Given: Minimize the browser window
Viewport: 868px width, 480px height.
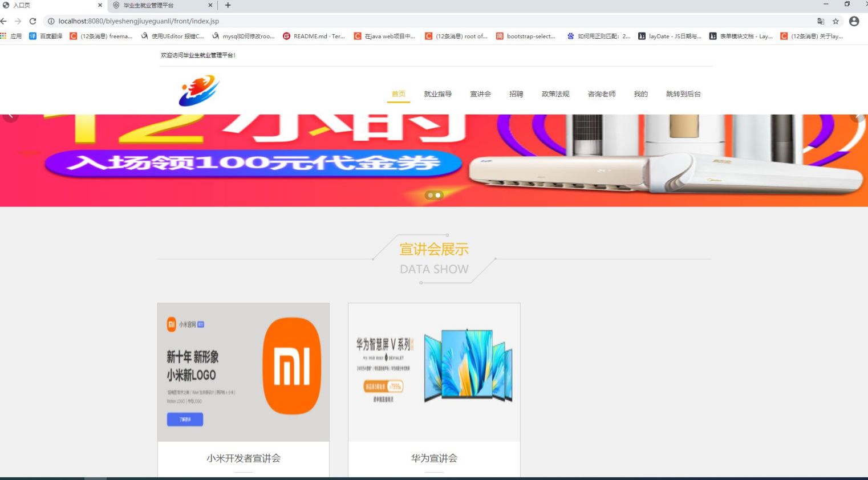Looking at the screenshot, I should pyautogui.click(x=825, y=4).
